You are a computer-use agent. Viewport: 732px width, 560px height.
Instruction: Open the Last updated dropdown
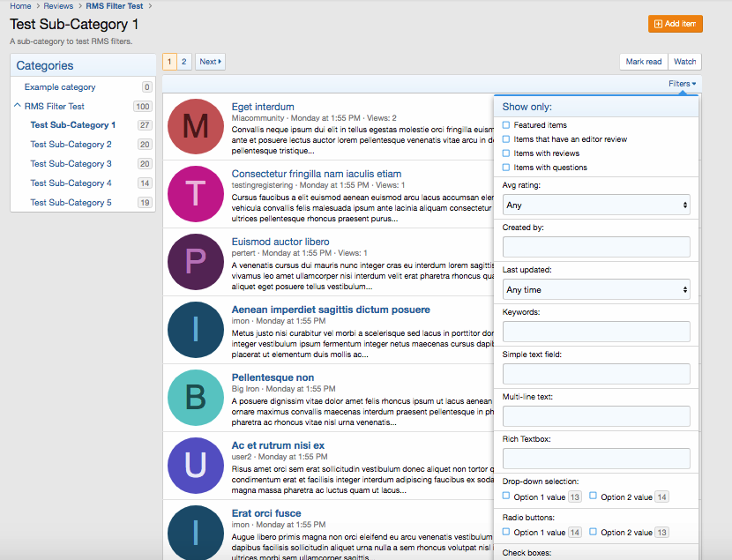(596, 290)
